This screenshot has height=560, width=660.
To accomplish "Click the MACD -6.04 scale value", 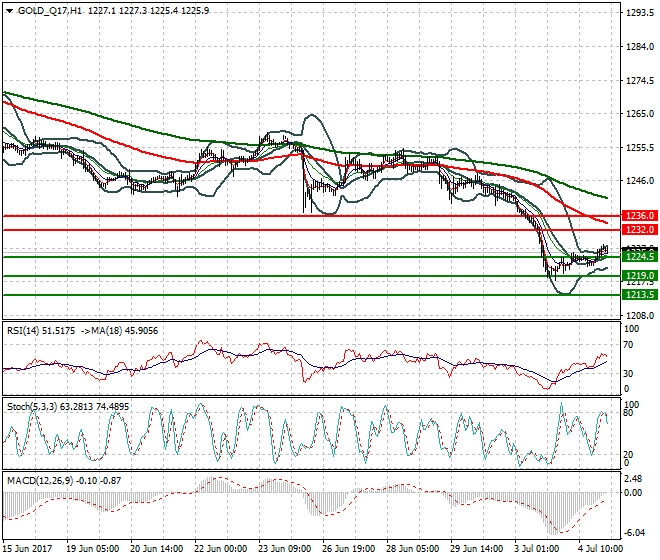I will click(634, 533).
